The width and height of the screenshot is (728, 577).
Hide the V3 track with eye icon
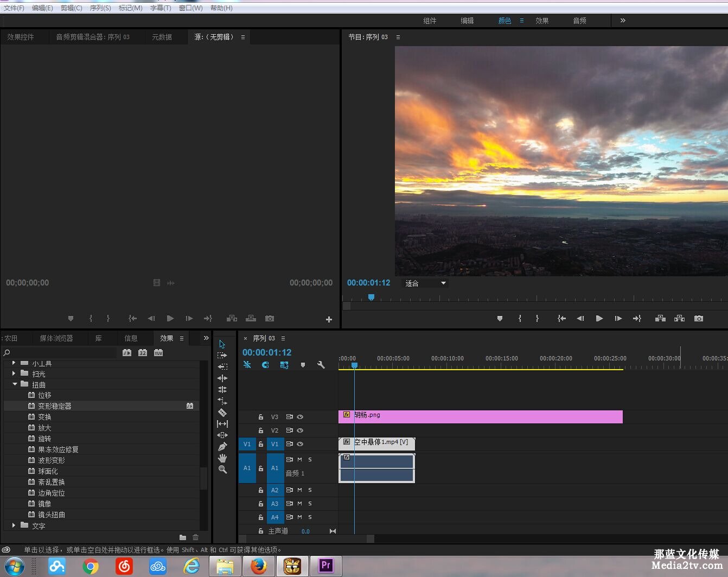(x=300, y=417)
